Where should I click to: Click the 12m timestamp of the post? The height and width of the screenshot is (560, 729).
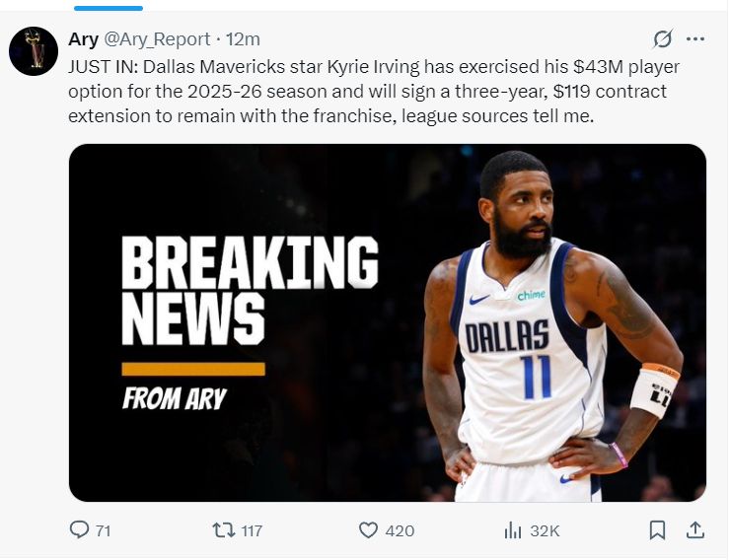click(x=243, y=39)
